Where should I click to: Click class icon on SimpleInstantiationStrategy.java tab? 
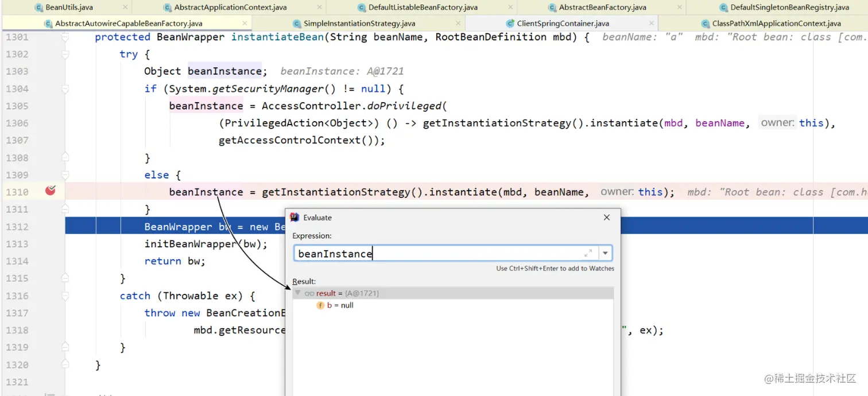[x=297, y=24]
